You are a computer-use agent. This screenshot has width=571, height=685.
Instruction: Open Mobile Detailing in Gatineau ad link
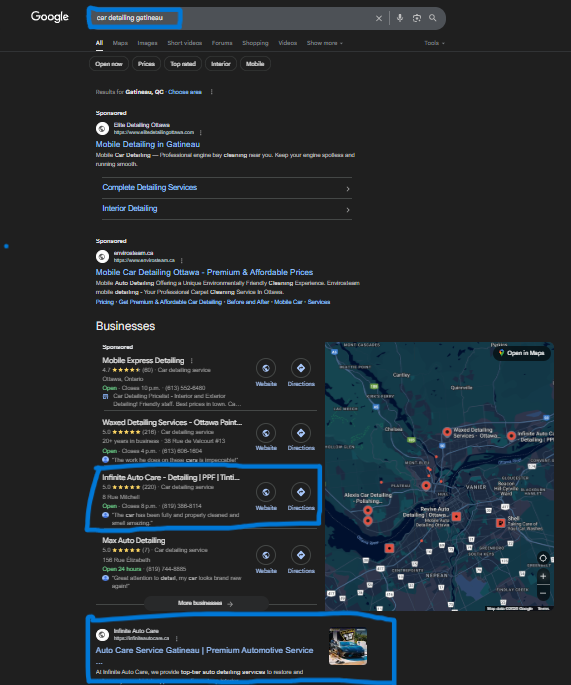(148, 144)
